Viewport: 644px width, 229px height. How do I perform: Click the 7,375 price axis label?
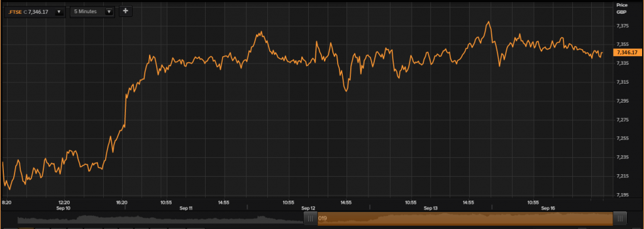[x=623, y=26]
